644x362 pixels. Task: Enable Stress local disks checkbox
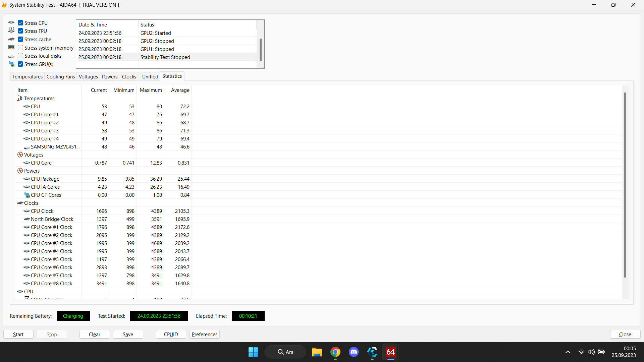(21, 56)
